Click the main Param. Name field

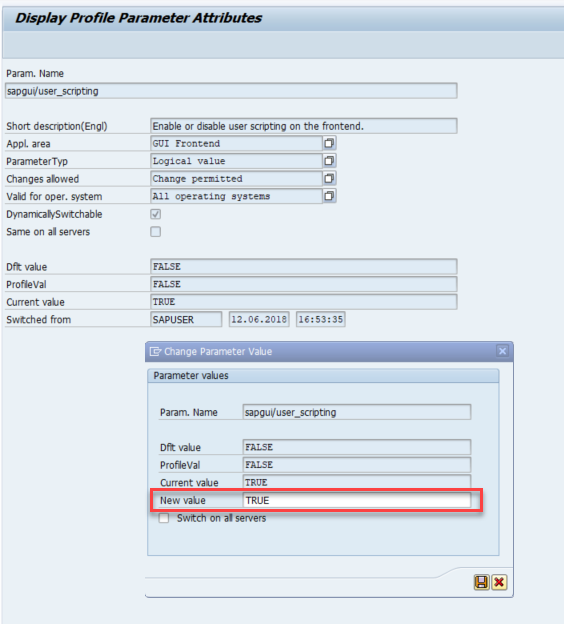231,91
